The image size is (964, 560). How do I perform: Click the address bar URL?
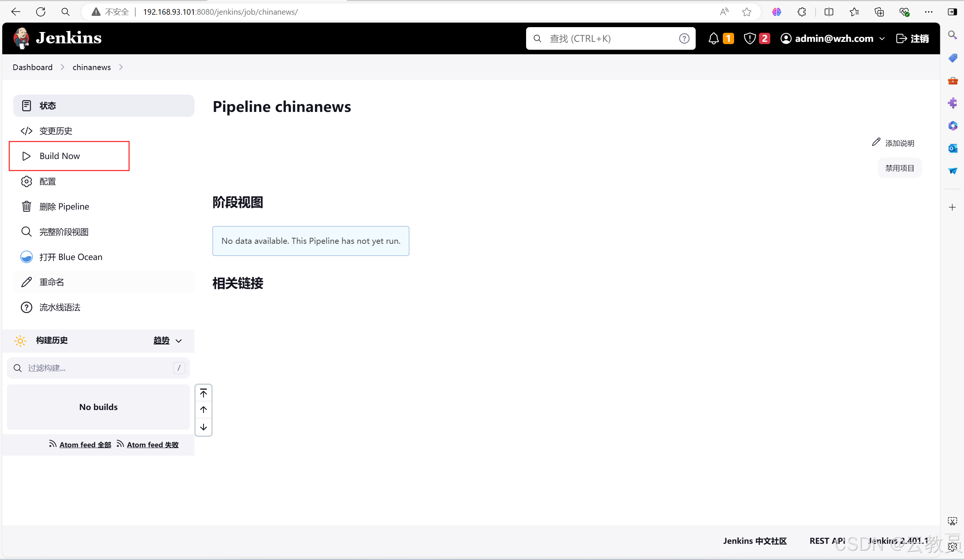[220, 12]
